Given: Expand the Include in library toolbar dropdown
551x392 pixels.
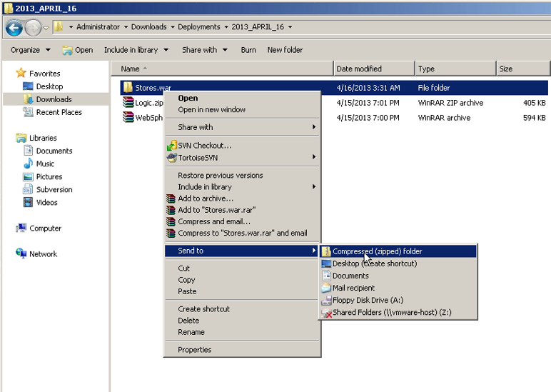Looking at the screenshot, I should click(x=136, y=50).
